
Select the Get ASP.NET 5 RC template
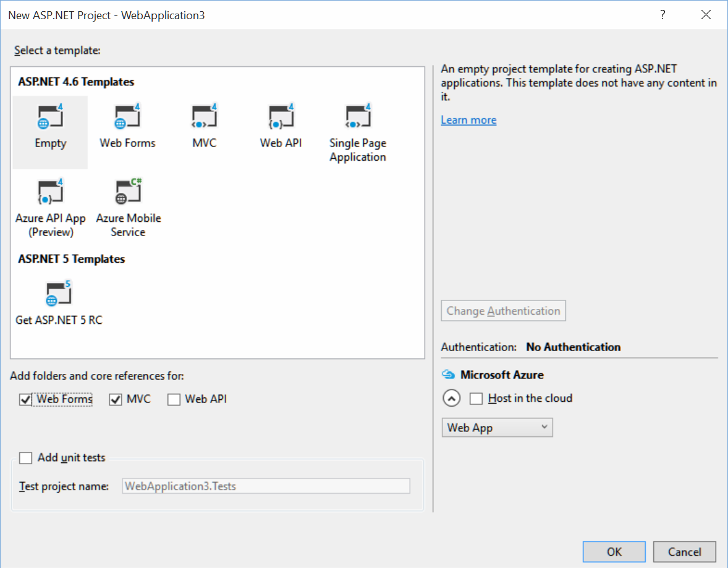click(59, 295)
